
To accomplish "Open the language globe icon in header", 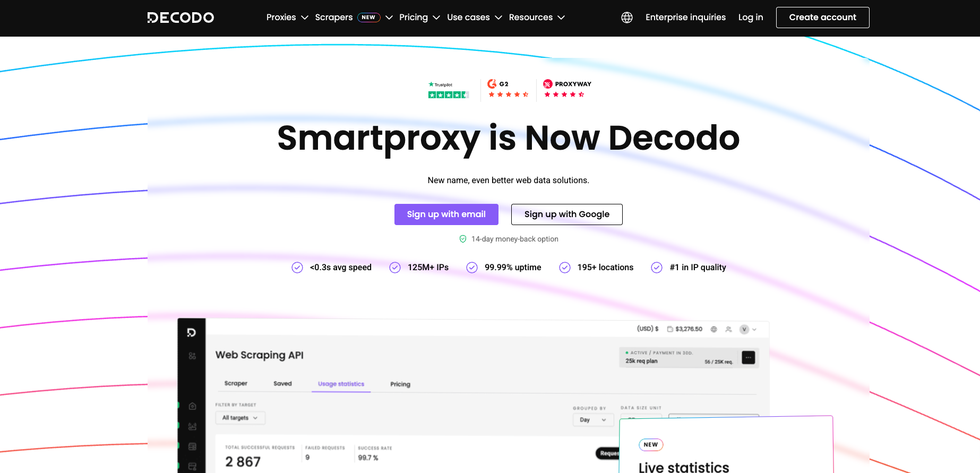I will 627,18.
